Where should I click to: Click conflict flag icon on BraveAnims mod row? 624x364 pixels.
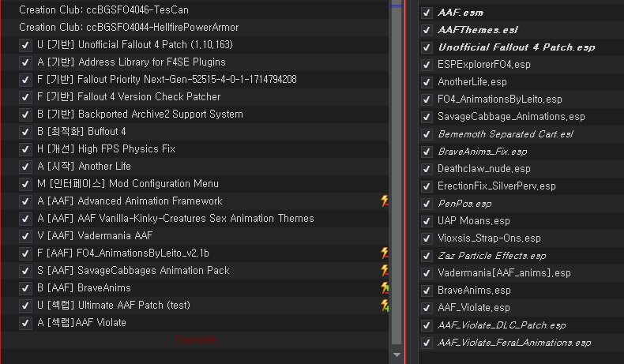pyautogui.click(x=385, y=288)
